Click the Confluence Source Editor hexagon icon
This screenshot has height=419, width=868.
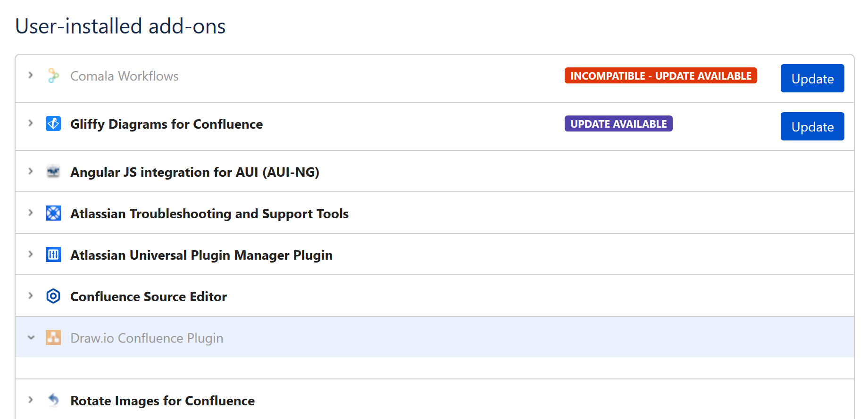(x=53, y=296)
